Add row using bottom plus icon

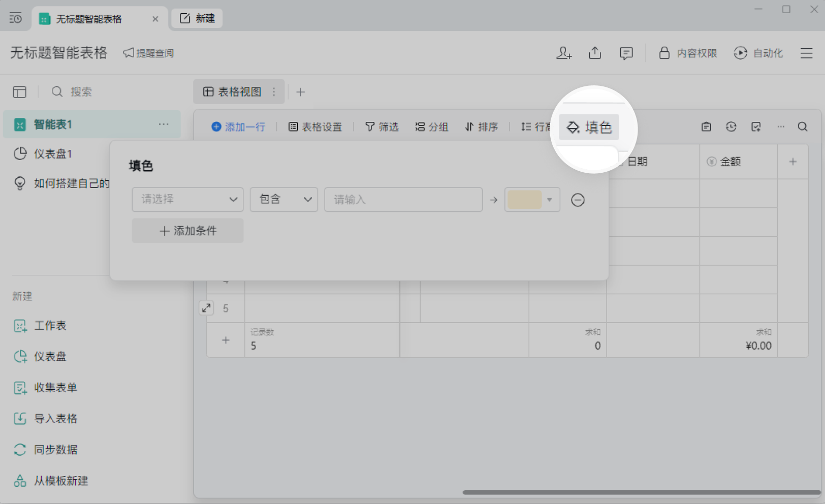click(226, 340)
